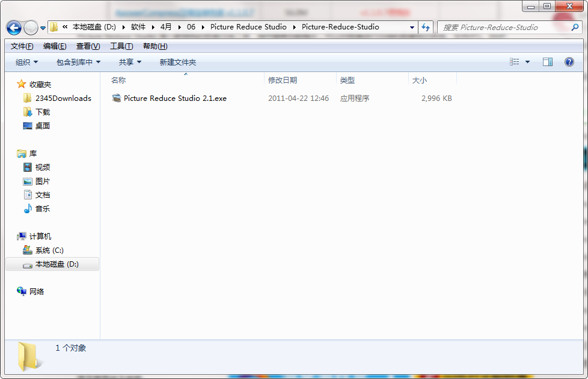Image resolution: width=588 pixels, height=379 pixels.
Task: Open the view options dropdown arrow
Action: (527, 62)
